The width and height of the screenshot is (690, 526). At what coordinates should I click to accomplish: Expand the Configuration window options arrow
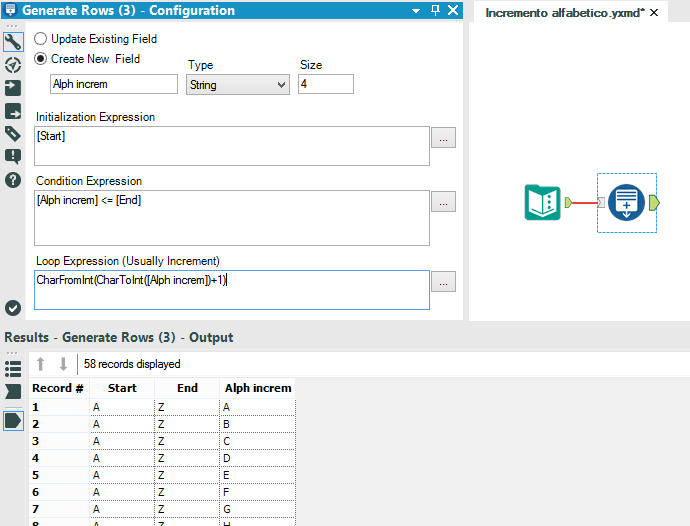(416, 11)
